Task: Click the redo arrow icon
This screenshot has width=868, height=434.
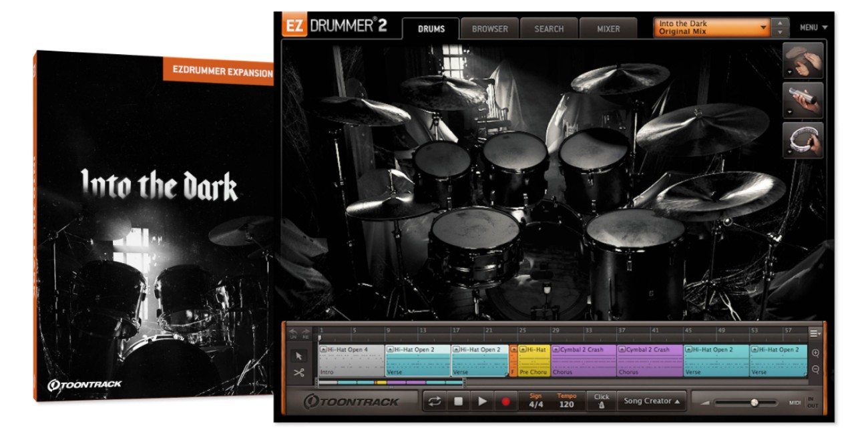Action: (306, 331)
